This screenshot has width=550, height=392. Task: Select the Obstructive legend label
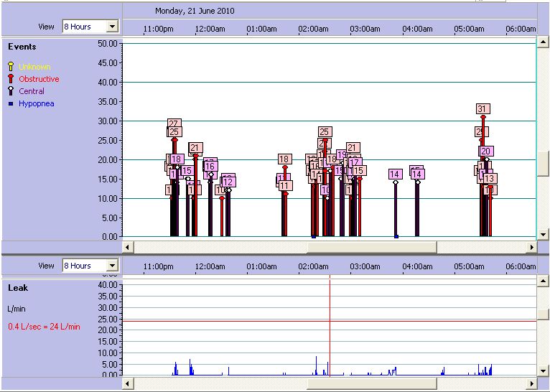(39, 79)
